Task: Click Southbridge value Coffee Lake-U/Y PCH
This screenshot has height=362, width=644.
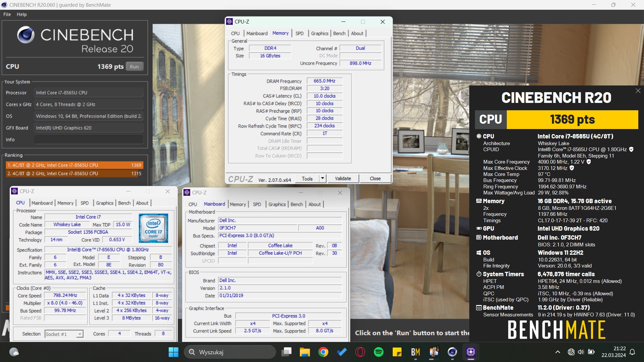Action: click(x=280, y=253)
